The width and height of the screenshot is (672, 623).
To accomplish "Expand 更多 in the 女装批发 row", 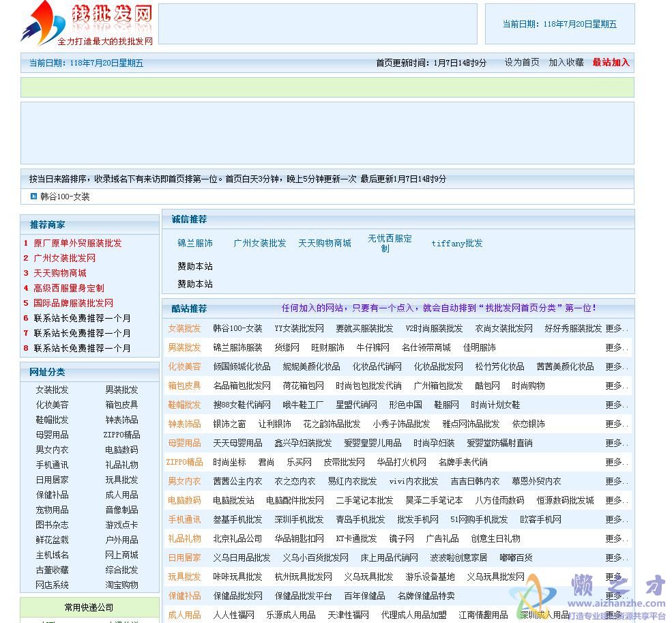I will pos(617,328).
